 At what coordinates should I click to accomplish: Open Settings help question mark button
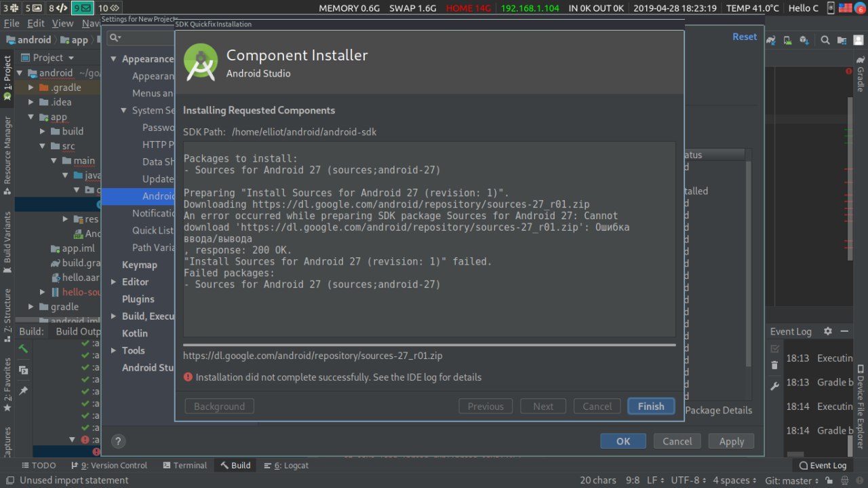pos(118,441)
